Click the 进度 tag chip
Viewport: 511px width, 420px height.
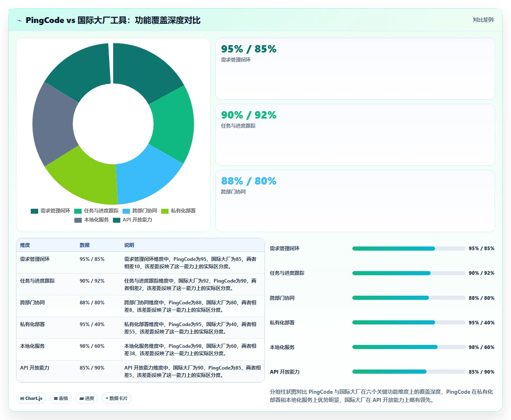87,398
